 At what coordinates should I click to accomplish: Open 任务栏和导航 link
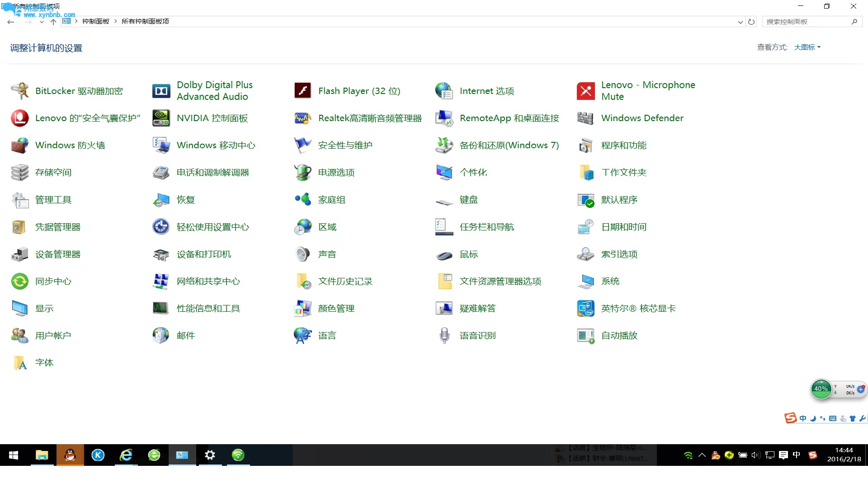[487, 227]
